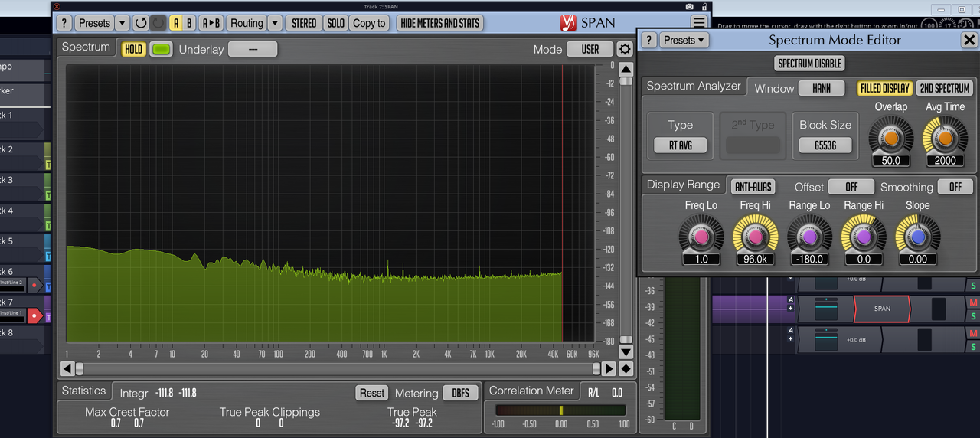Close the SPAN plugin window red button

pos(57,6)
